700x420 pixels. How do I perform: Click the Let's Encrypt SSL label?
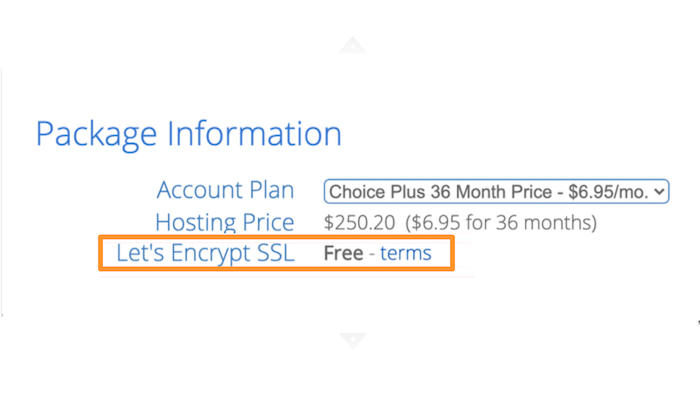pyautogui.click(x=205, y=253)
